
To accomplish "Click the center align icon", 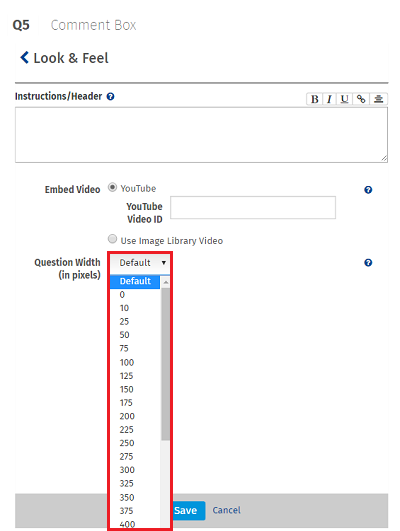I will point(378,99).
